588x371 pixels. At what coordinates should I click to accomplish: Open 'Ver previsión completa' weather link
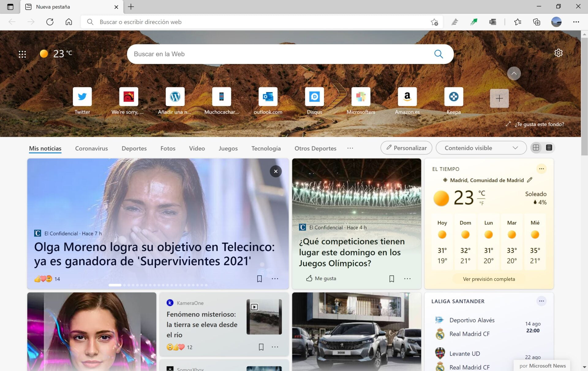[488, 279]
